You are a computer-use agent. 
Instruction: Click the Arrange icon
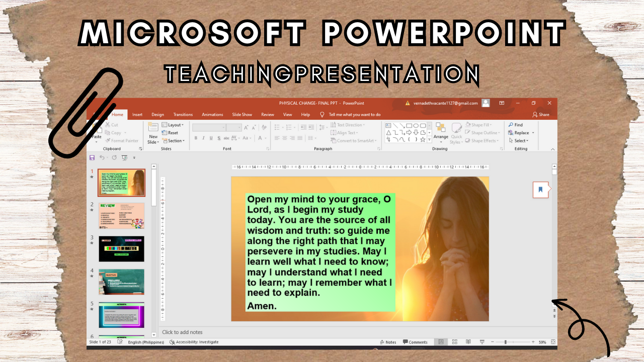[441, 128]
